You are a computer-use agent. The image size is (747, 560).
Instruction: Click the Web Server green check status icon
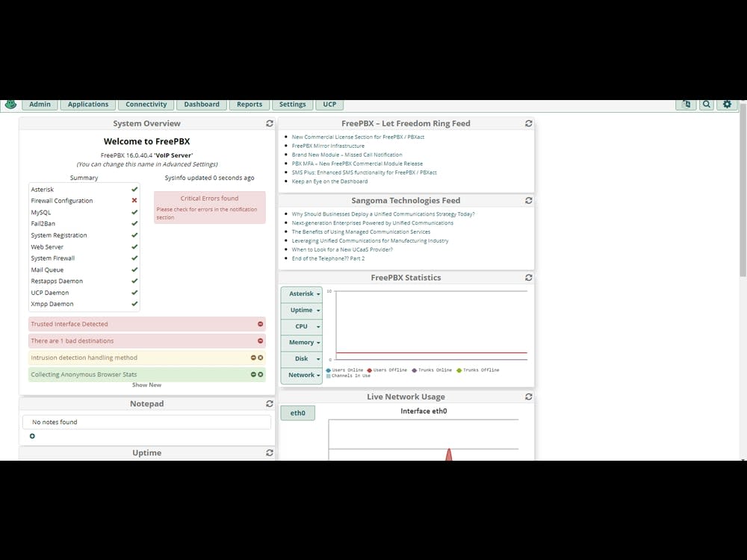[x=134, y=246]
